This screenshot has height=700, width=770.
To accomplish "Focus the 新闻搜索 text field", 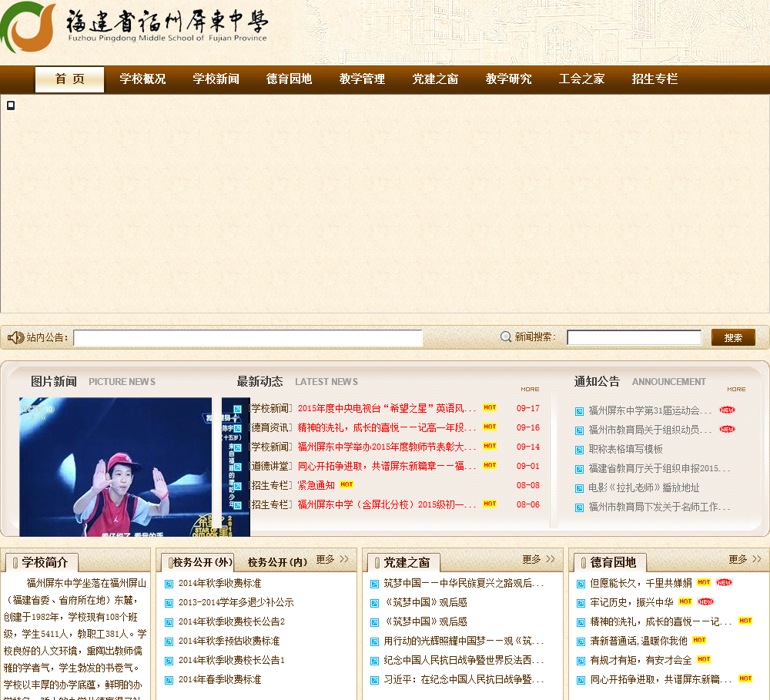I will coord(634,337).
